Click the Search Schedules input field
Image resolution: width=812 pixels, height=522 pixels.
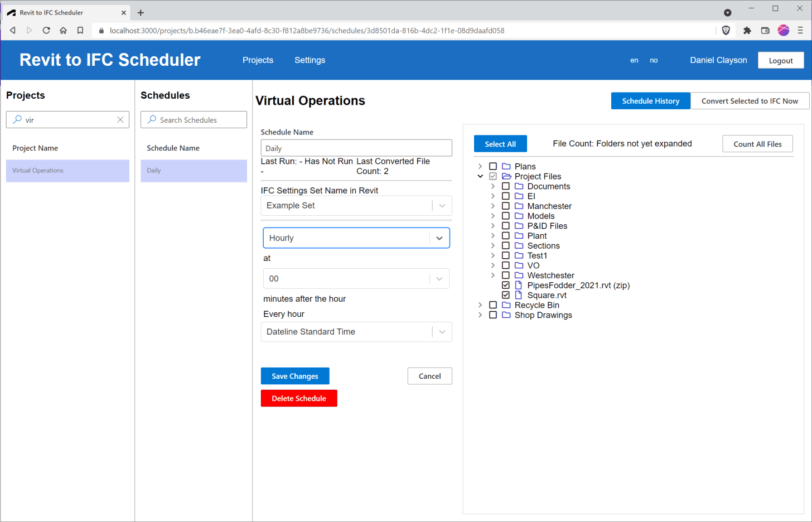(x=194, y=119)
